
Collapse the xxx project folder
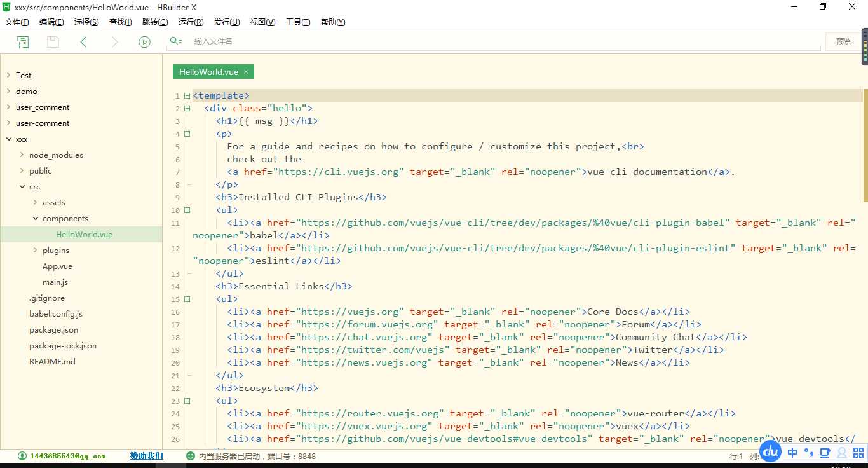tap(8, 139)
